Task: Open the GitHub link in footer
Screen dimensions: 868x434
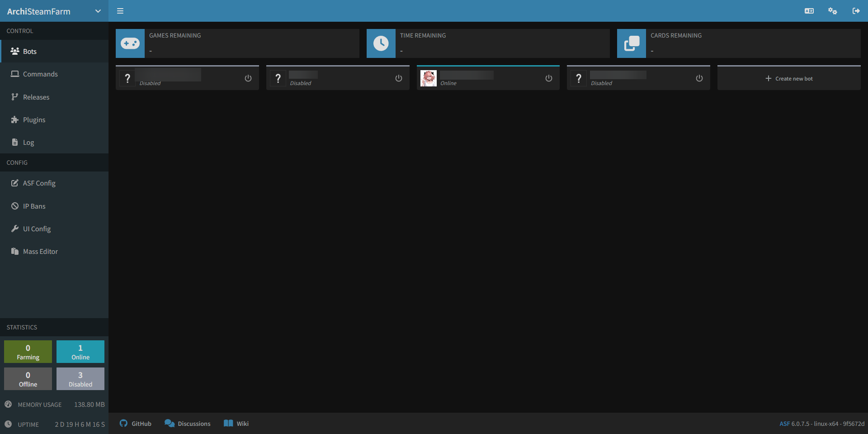Action: coord(135,424)
